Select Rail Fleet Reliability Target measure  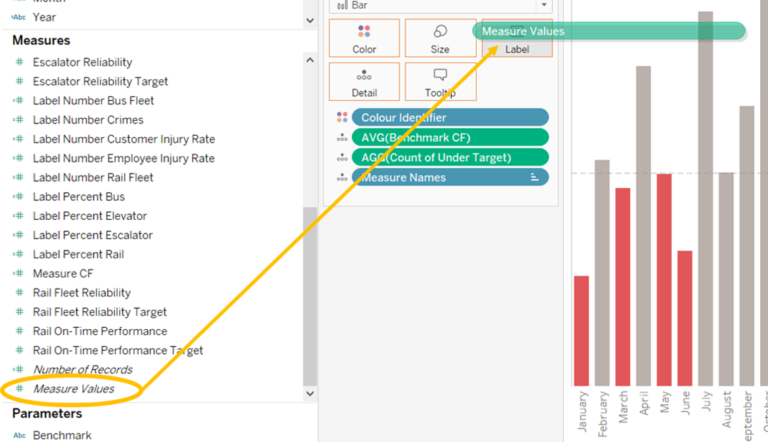[99, 312]
